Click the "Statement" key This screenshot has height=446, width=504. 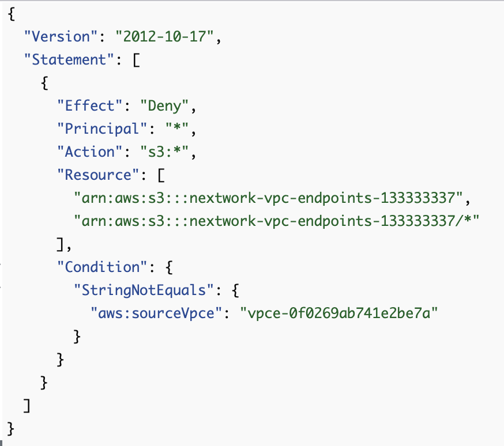69,60
